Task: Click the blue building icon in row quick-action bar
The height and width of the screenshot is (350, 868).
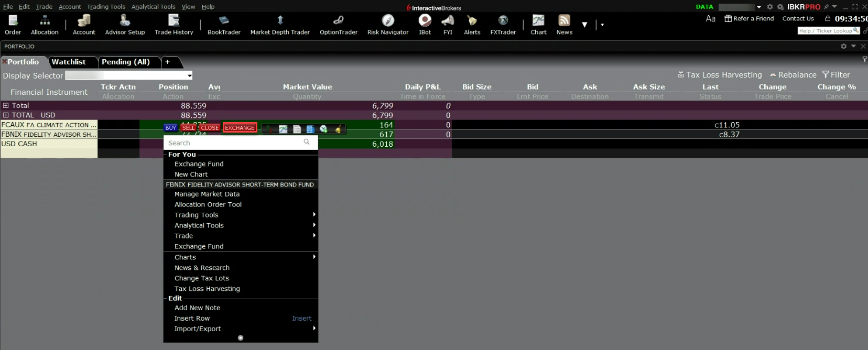Action: click(x=310, y=129)
